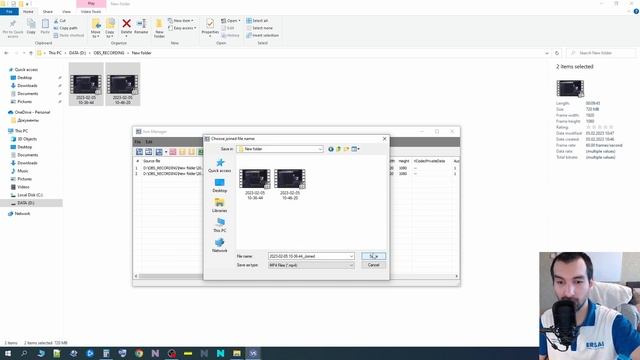
Task: Select 2023-02-05 10-46-20 video in save dialog
Action: (x=290, y=184)
